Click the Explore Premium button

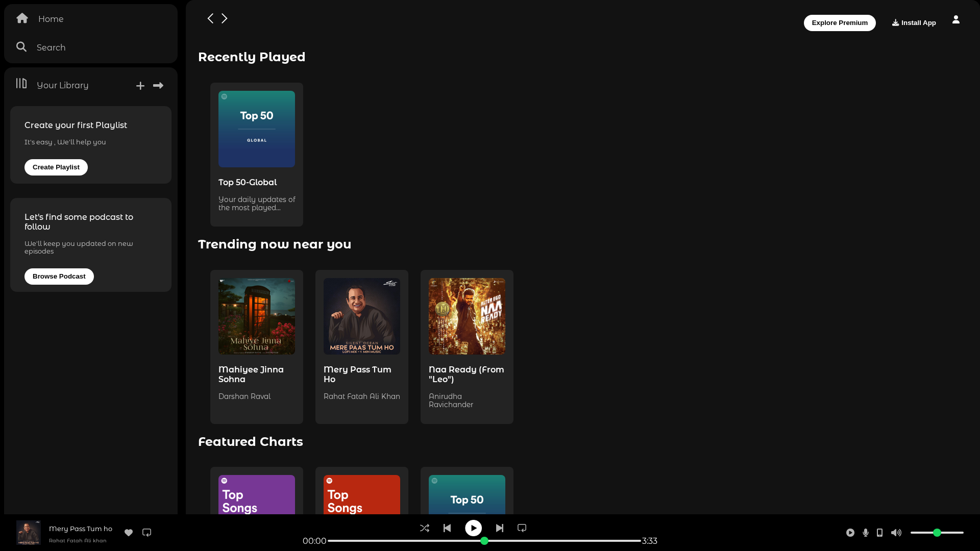tap(840, 23)
